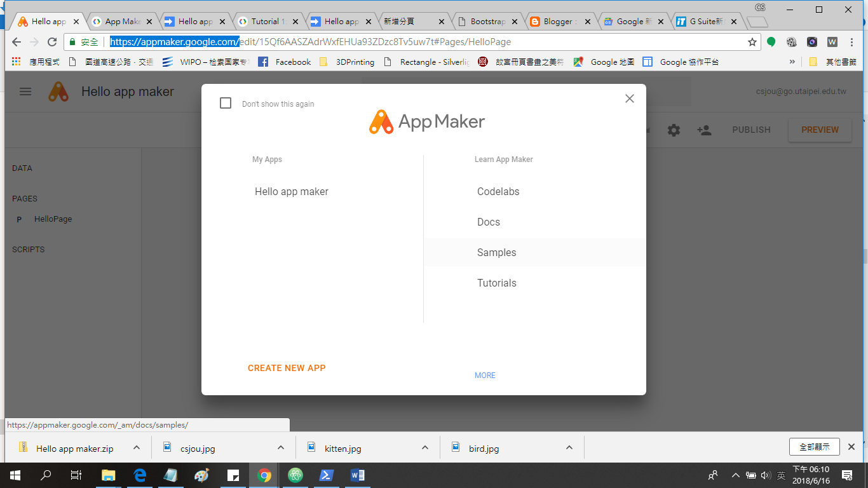Open the 其他書籤 folder

tap(832, 62)
